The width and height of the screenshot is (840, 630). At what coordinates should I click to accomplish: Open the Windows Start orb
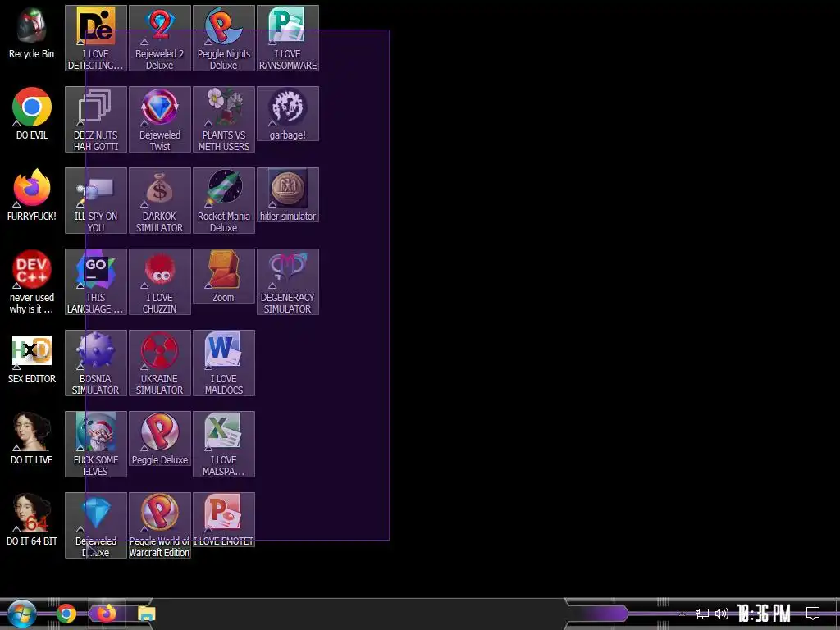tap(21, 614)
